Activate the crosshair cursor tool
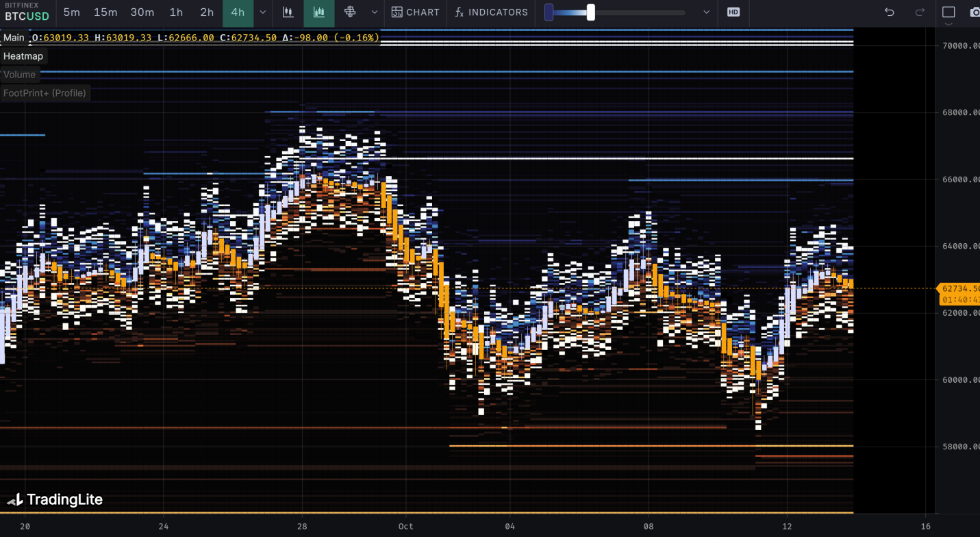The image size is (980, 537). click(x=350, y=12)
